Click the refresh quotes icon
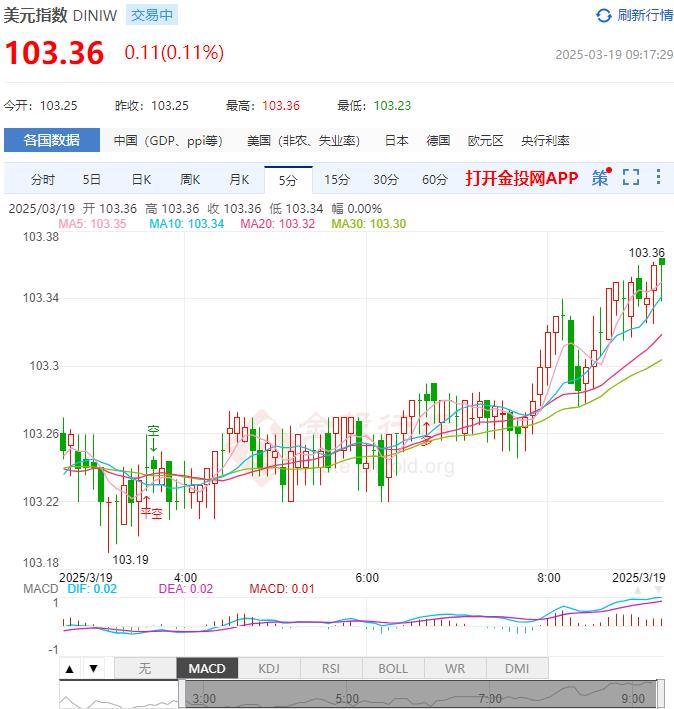The image size is (674, 709). 603,15
